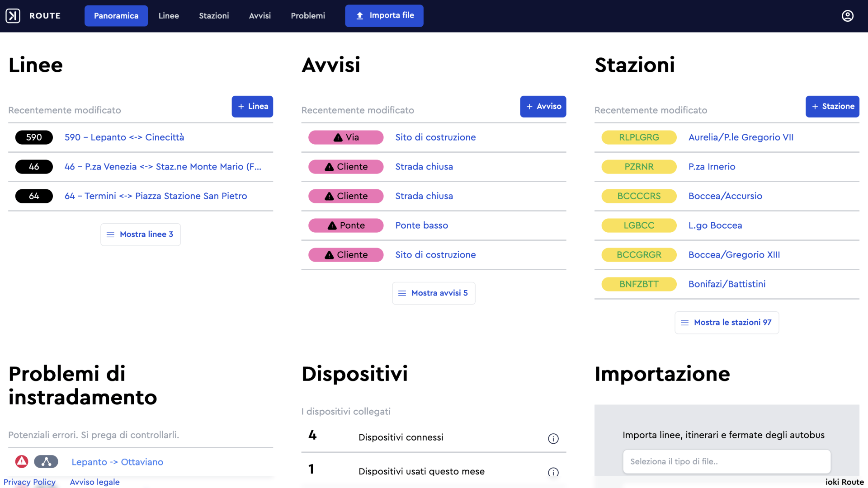Click info icon for Dispositivi usati questo mese
Image resolution: width=868 pixels, height=488 pixels.
553,472
